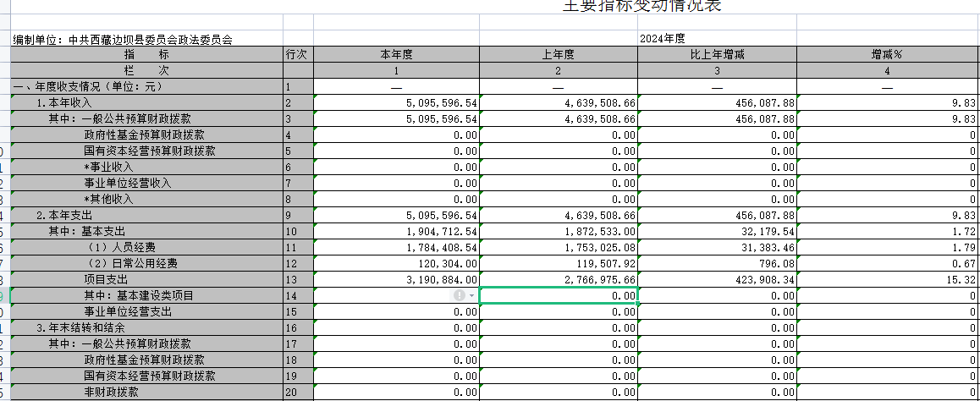Select the 1.本年收入 row label
The image size is (980, 401).
click(x=147, y=102)
